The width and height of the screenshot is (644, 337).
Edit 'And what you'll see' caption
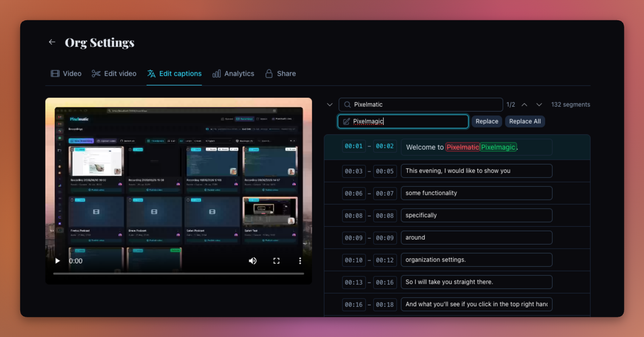[x=477, y=304]
